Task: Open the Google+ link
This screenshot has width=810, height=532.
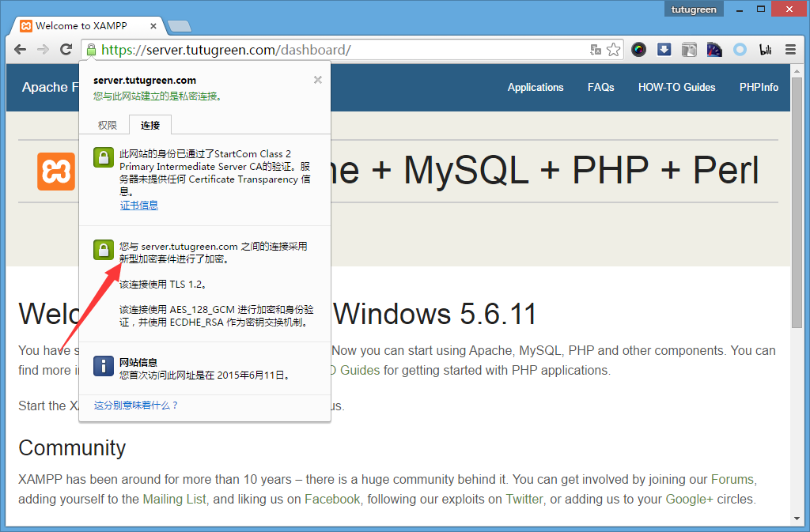Action: coord(689,500)
